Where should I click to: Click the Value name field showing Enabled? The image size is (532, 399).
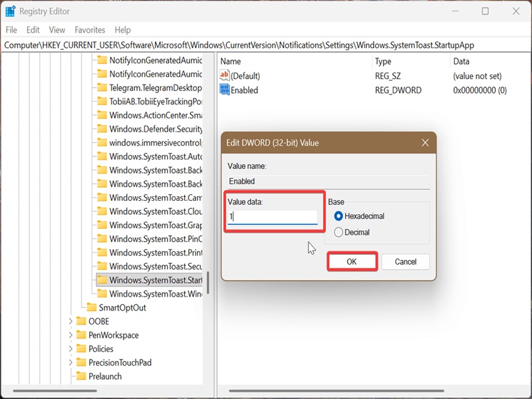click(x=329, y=182)
